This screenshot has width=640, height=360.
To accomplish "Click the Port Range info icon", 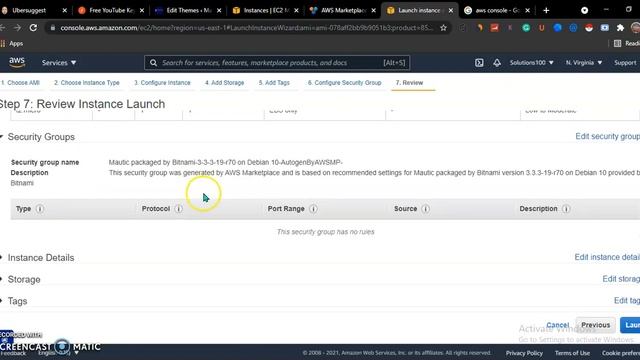I will tap(313, 209).
